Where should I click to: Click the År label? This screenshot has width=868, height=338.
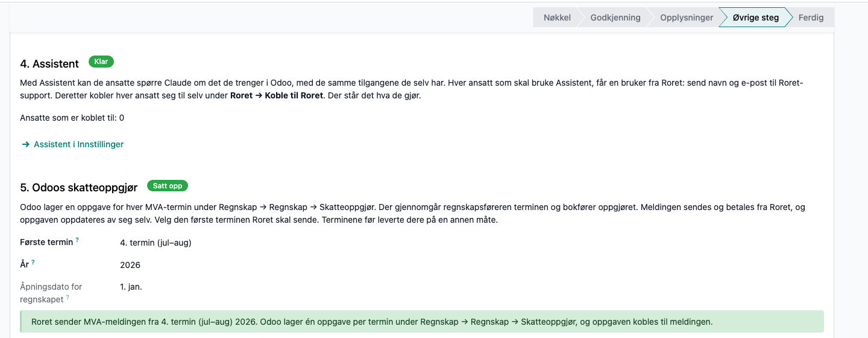tap(25, 264)
